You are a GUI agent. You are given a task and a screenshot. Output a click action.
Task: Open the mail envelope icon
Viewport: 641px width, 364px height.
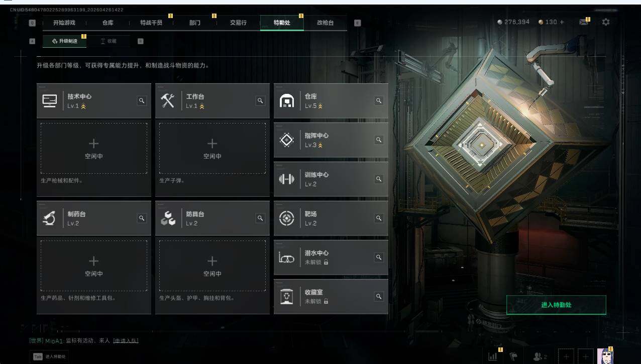tap(583, 22)
